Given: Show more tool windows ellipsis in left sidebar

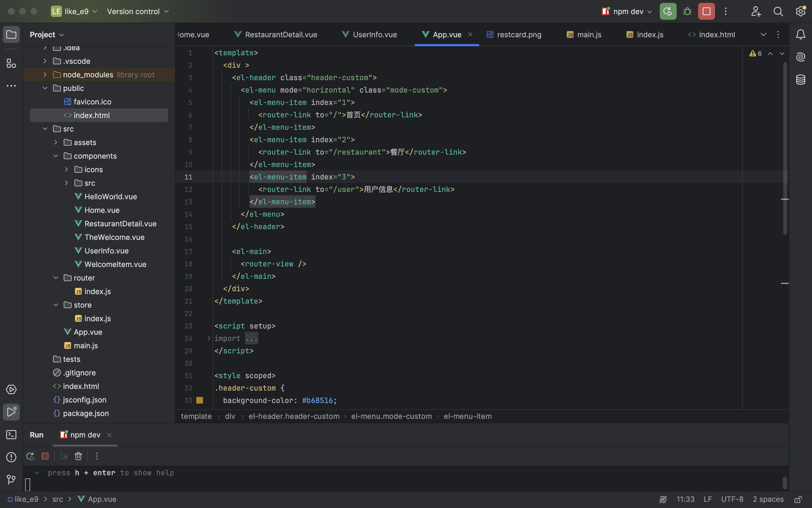Looking at the screenshot, I should 11,86.
